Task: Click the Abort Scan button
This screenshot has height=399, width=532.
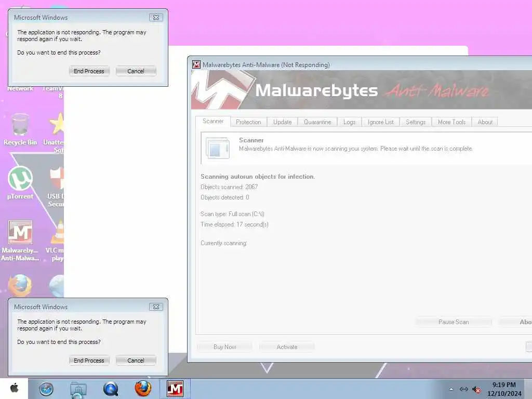Action: pyautogui.click(x=516, y=322)
